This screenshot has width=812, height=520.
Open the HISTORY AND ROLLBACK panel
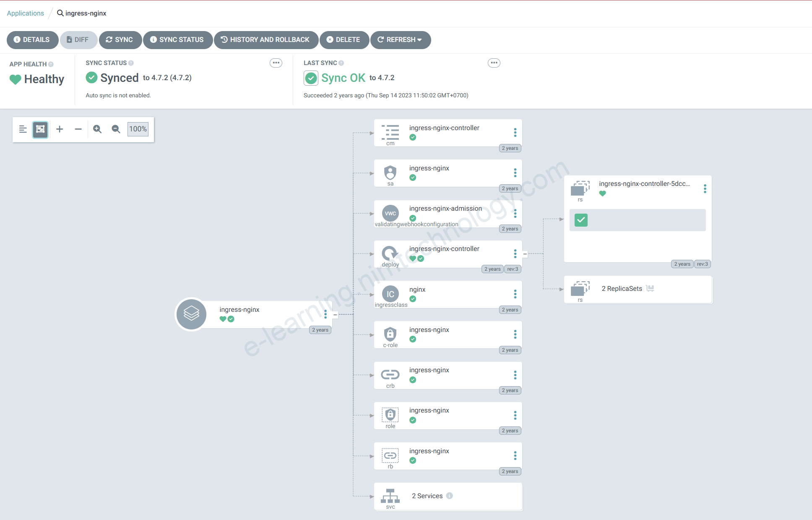[x=266, y=40]
